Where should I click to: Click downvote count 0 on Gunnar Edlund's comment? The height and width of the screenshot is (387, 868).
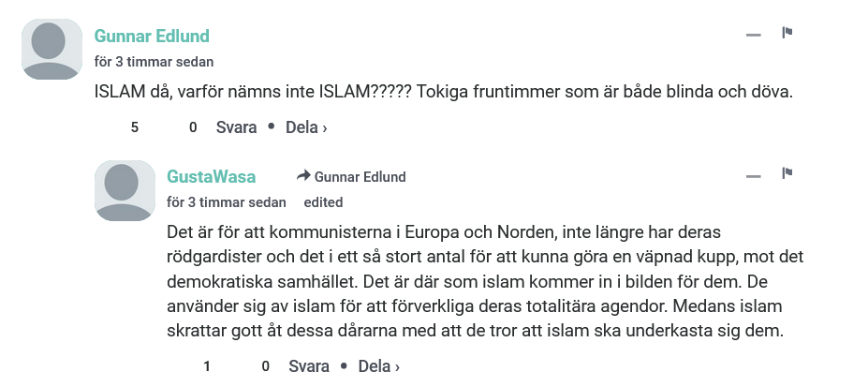(x=193, y=127)
